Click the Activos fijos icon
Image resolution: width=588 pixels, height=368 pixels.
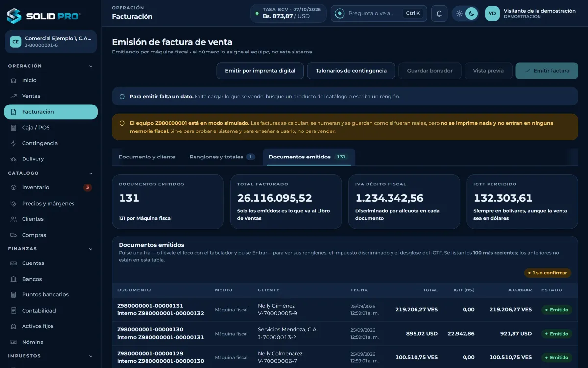pos(13,326)
